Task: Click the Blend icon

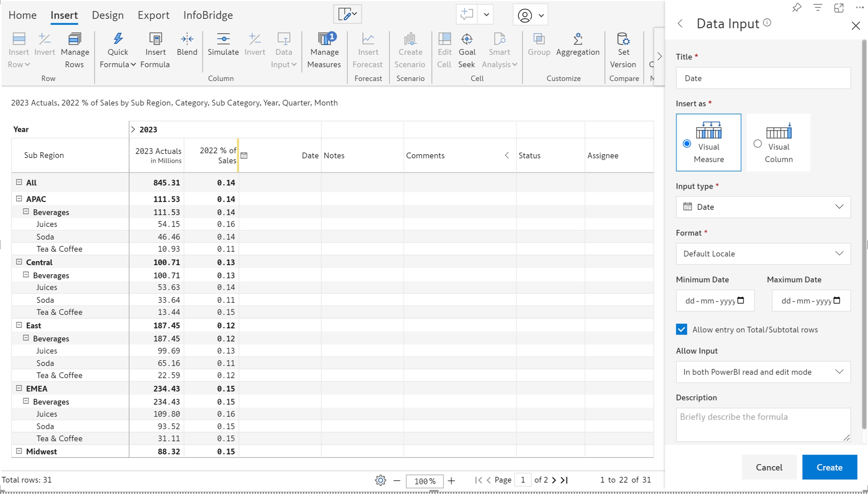Action: [x=187, y=39]
